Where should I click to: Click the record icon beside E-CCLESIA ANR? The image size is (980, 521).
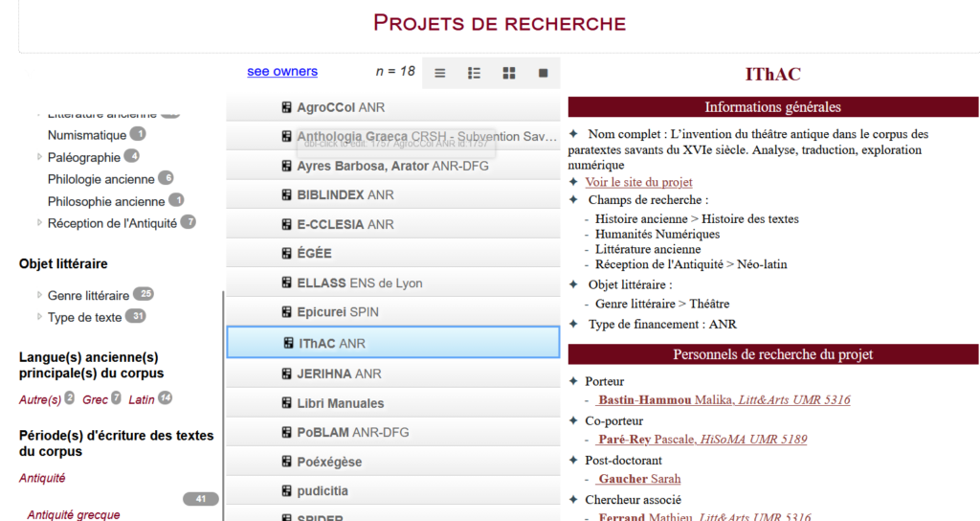[x=286, y=224]
